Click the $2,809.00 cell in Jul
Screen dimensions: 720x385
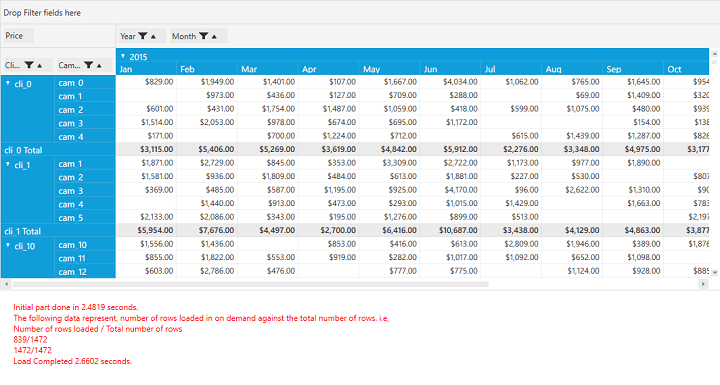pyautogui.click(x=511, y=244)
